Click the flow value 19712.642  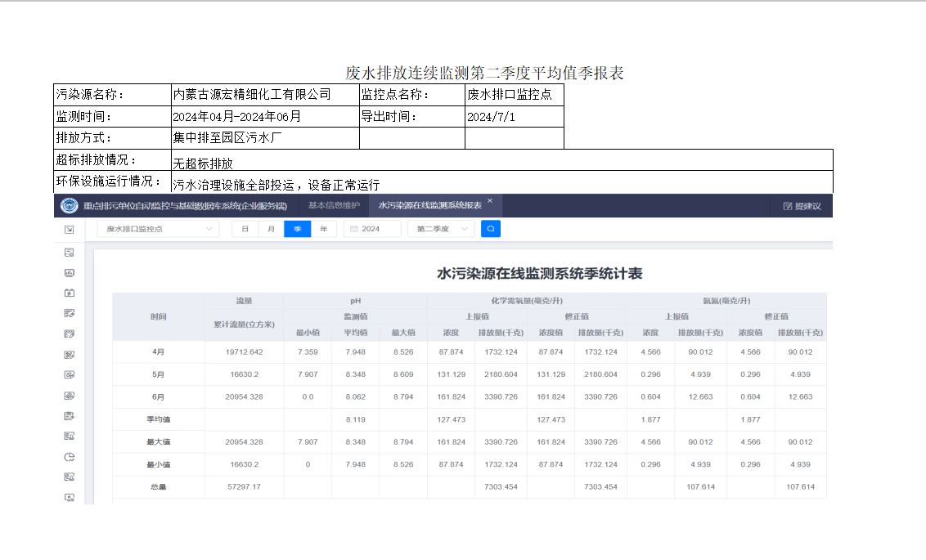[x=244, y=352]
